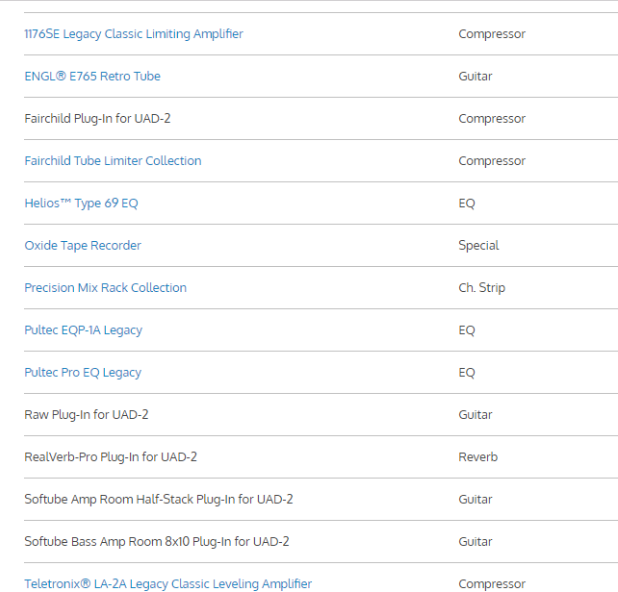The image size is (618, 592).
Task: Click the RealVerb-Pro Plug-In for UAD-2 text
Action: (110, 457)
